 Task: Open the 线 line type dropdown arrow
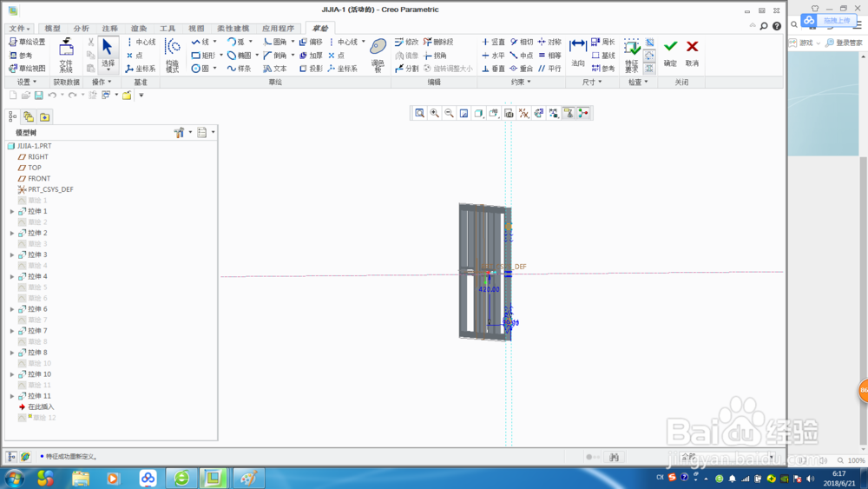point(214,42)
